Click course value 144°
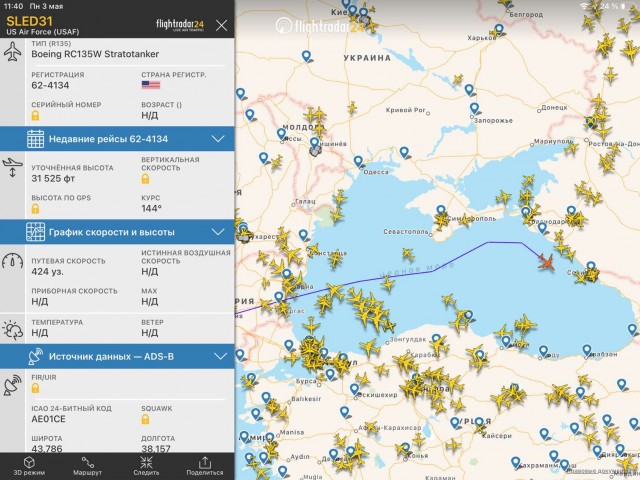Screen dimensions: 640x480 151,209
